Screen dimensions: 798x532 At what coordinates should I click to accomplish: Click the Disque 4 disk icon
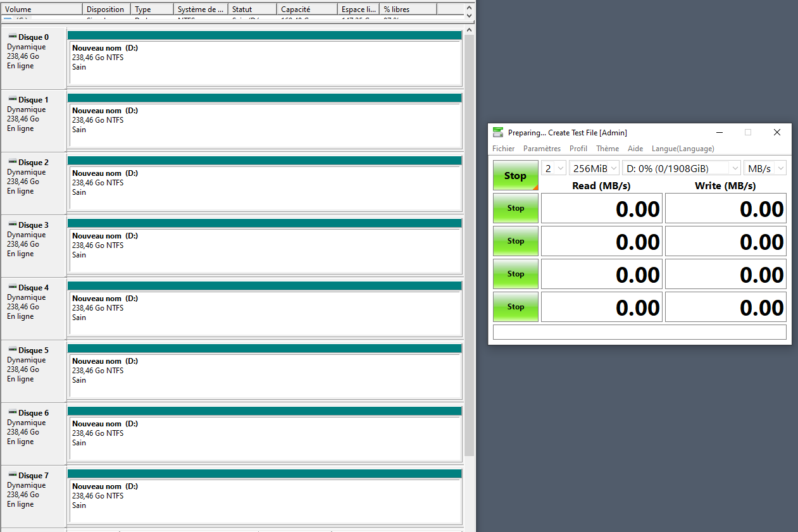pyautogui.click(x=13, y=288)
